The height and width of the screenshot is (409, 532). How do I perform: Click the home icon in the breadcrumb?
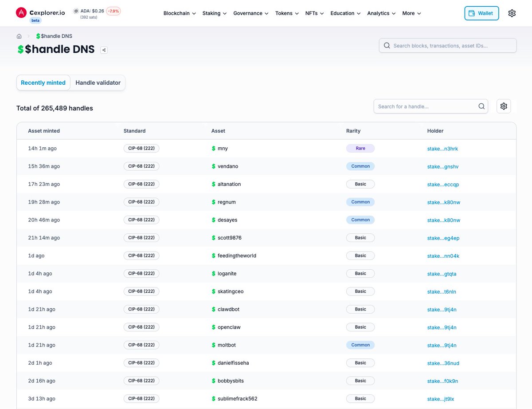(19, 36)
